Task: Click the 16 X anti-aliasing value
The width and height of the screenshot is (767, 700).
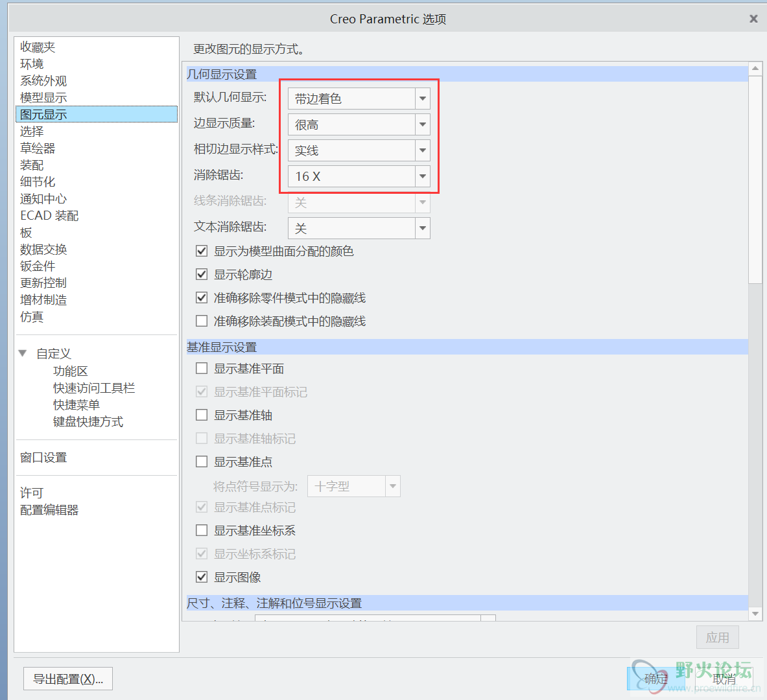Action: click(351, 176)
